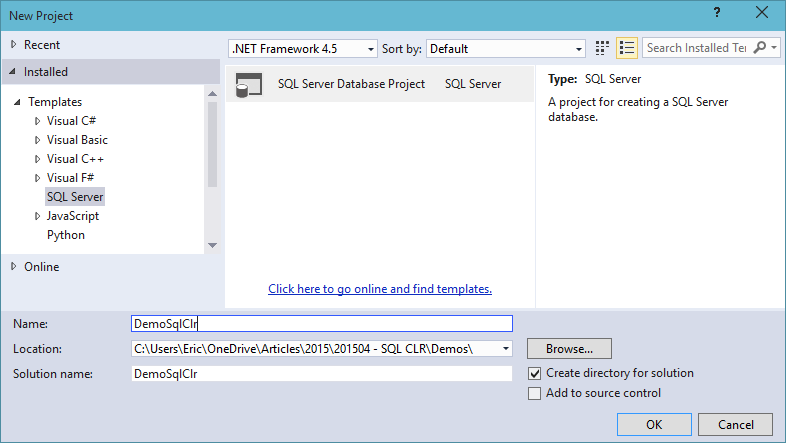Click the Online section label

tap(42, 267)
